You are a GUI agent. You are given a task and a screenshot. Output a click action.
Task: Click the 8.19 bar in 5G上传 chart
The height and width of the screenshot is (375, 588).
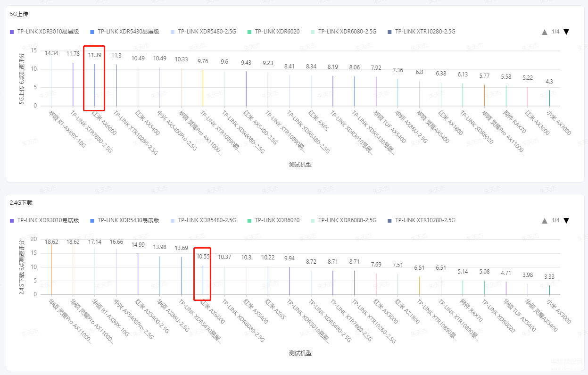click(333, 91)
